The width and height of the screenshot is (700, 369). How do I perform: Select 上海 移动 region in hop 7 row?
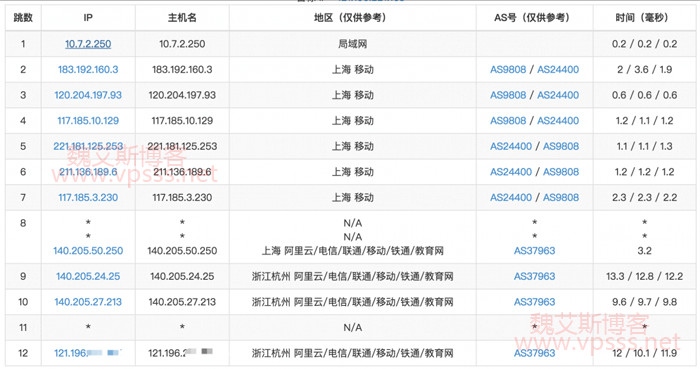pos(353,197)
